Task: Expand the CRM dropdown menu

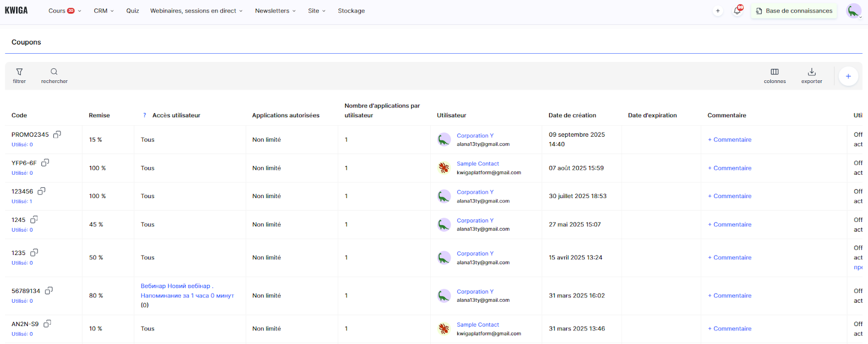Action: coord(104,11)
